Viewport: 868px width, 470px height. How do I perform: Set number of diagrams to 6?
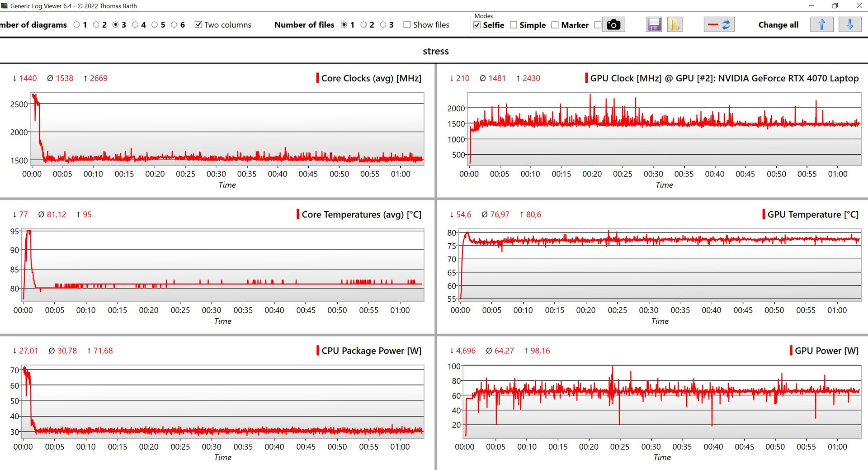tap(174, 25)
